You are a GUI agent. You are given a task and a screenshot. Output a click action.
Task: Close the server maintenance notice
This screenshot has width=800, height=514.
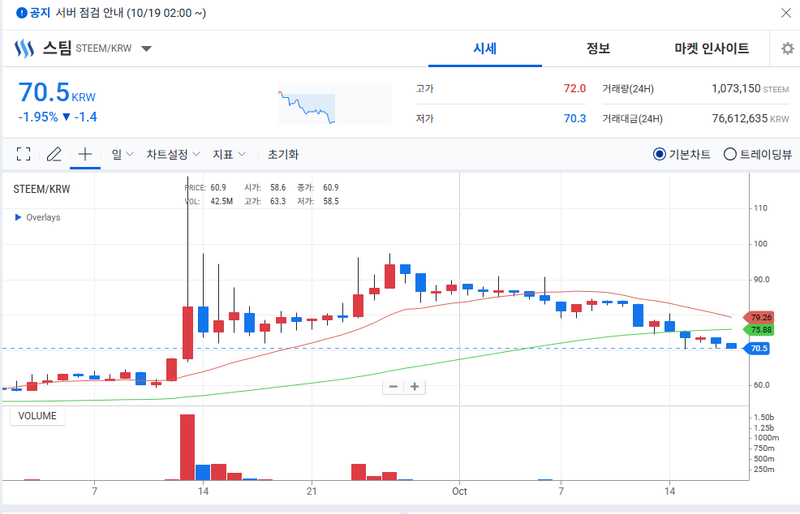(x=786, y=13)
